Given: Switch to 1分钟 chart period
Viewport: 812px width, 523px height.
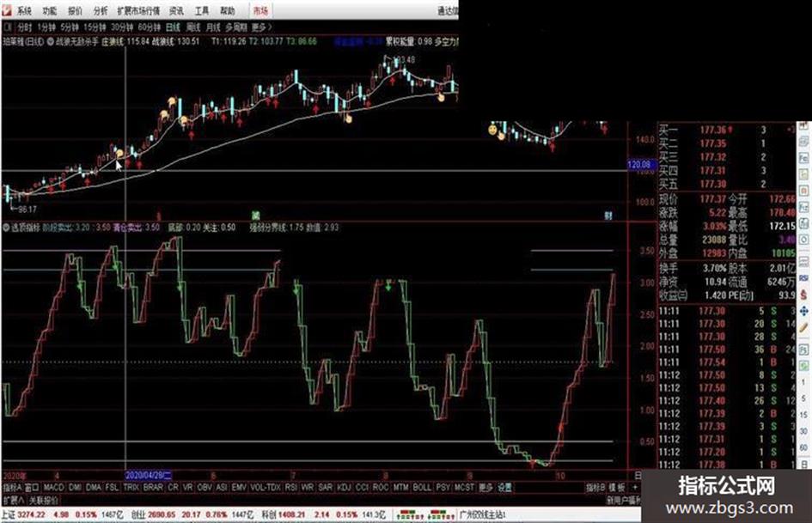Looking at the screenshot, I should pos(46,27).
